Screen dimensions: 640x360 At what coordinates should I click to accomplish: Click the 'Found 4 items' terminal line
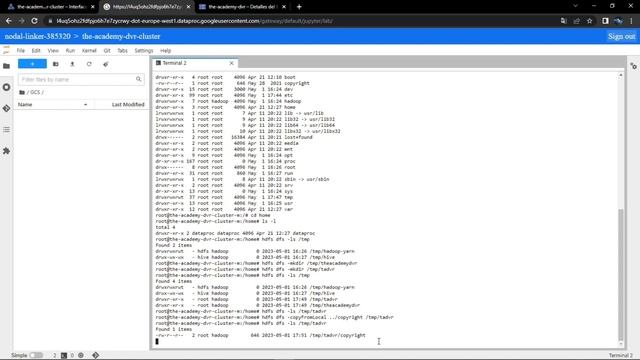pos(174,281)
